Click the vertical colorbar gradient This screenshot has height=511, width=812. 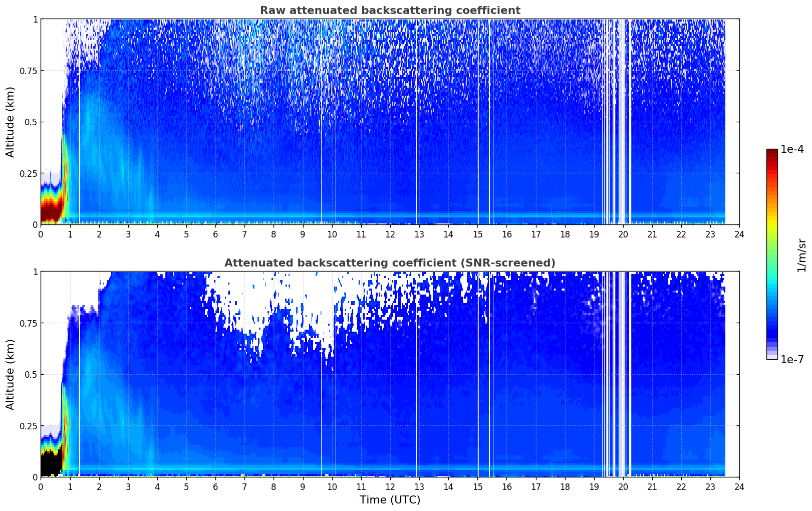point(772,254)
